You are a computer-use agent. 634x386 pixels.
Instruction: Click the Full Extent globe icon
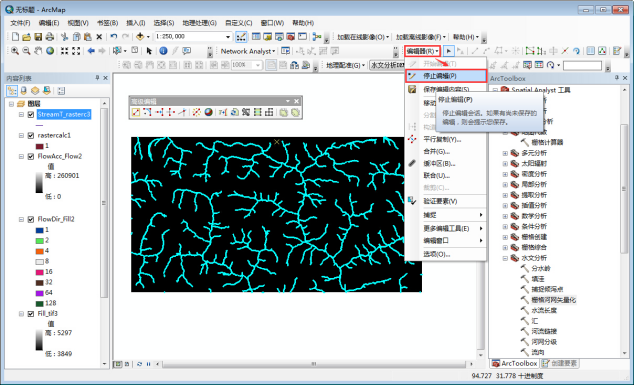point(50,51)
